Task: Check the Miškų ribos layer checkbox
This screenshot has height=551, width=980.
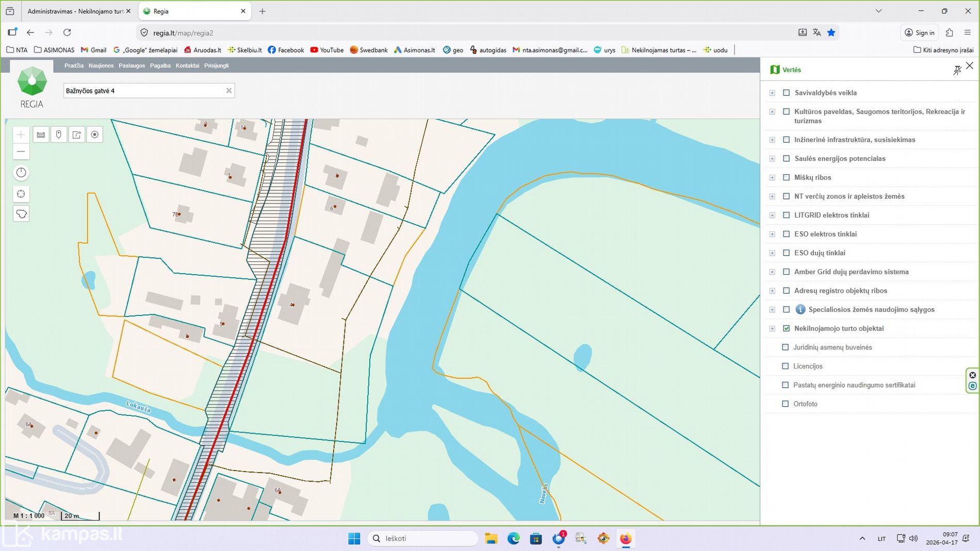Action: point(786,177)
